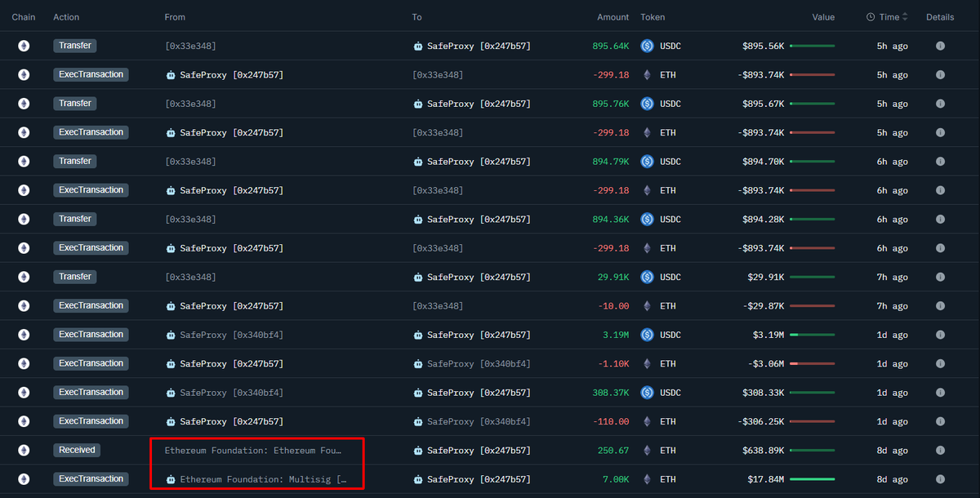Viewport: 980px width, 498px height.
Task: Click the value bar for $17.84M
Action: click(x=812, y=479)
